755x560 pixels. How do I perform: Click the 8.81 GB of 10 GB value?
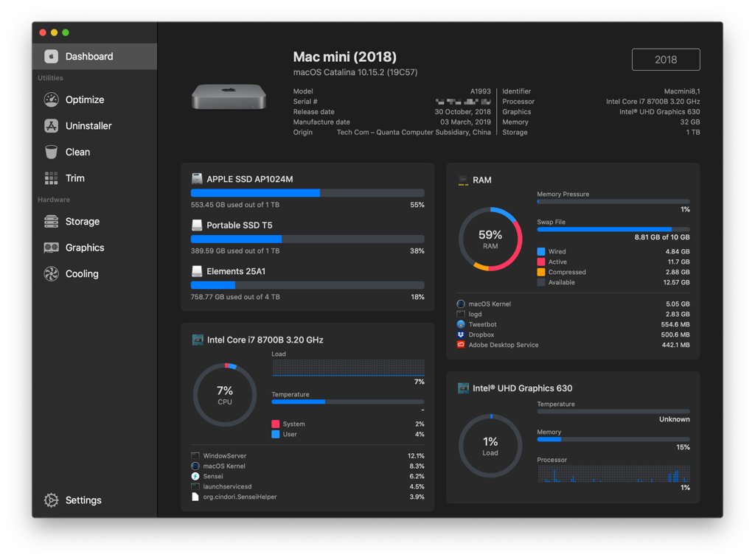(x=662, y=237)
